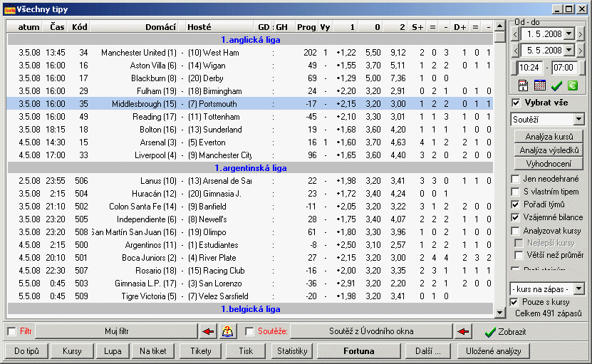The height and width of the screenshot is (364, 592).
Task: Click the Do tipů button
Action: tap(26, 351)
